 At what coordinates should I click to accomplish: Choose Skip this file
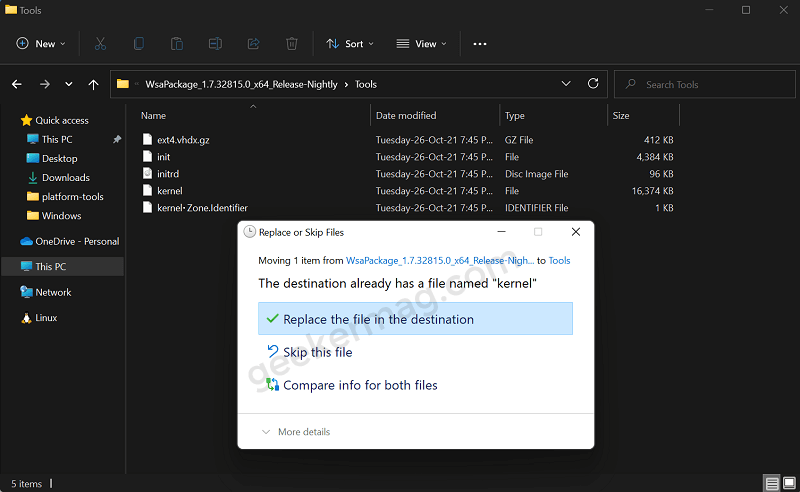tap(317, 352)
